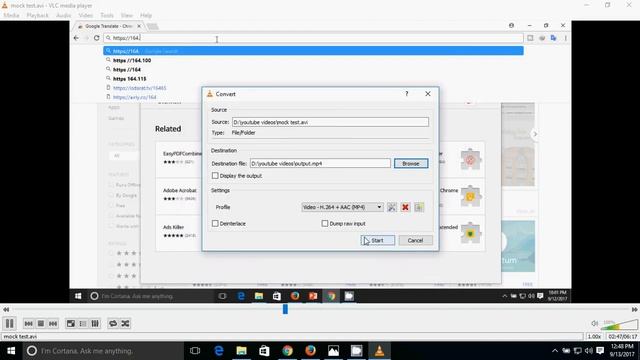Toggle random shuffle button in VLC controls
Screen dimensions: 640x360
(x=125, y=323)
